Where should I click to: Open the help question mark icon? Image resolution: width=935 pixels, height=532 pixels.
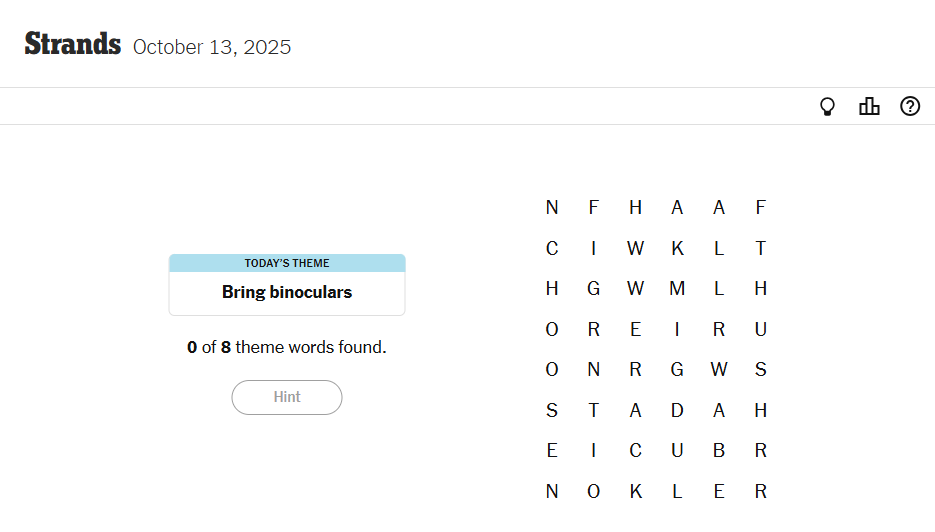coord(910,106)
